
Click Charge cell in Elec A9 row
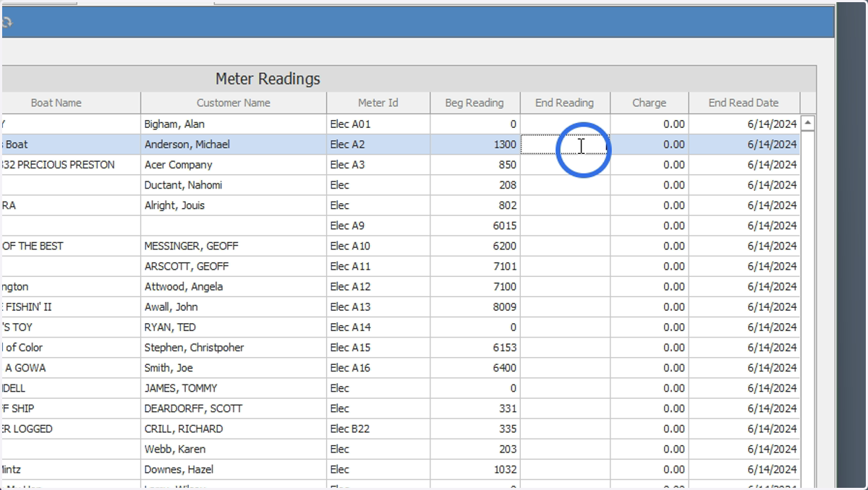pos(650,225)
